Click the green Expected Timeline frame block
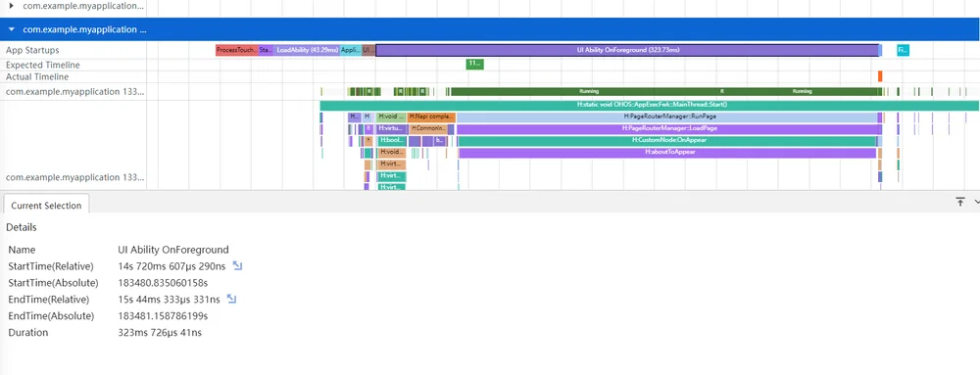 coord(475,64)
